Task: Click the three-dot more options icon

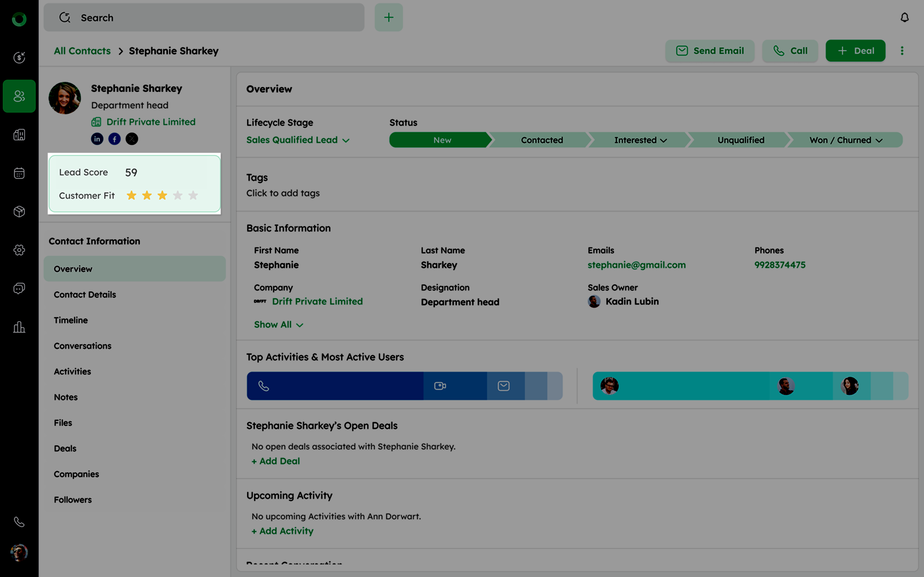Action: 902,51
